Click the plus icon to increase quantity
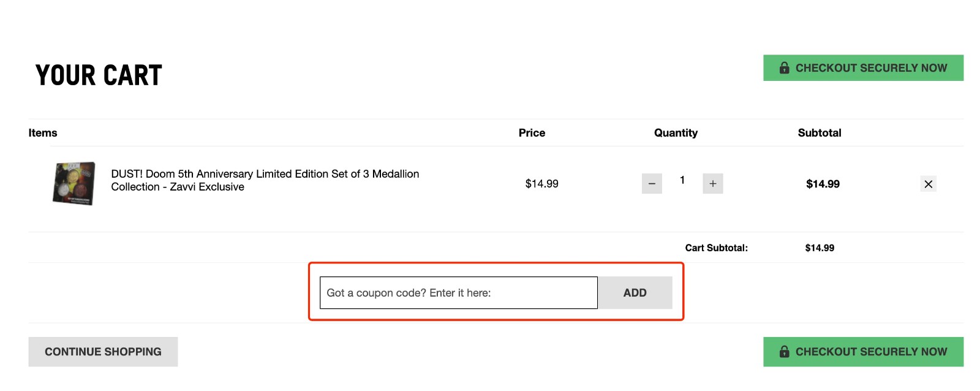The width and height of the screenshot is (980, 391). pyautogui.click(x=712, y=183)
